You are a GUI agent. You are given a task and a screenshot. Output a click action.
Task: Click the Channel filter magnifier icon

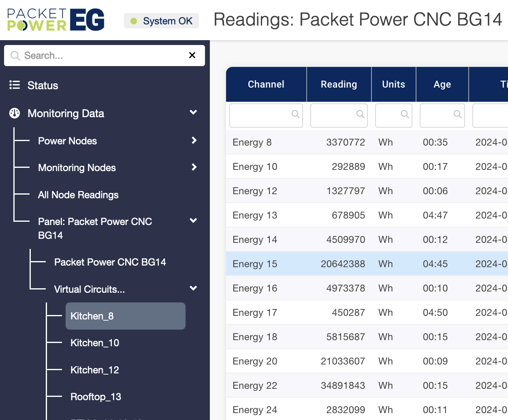click(296, 114)
